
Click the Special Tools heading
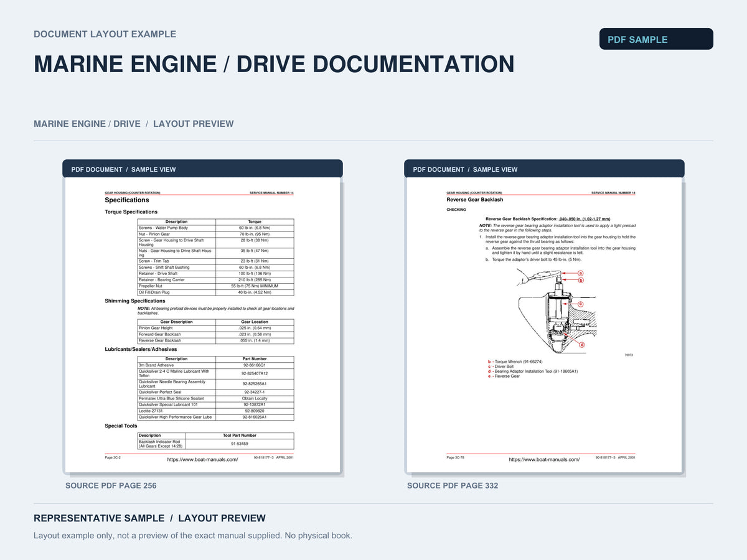(121, 426)
